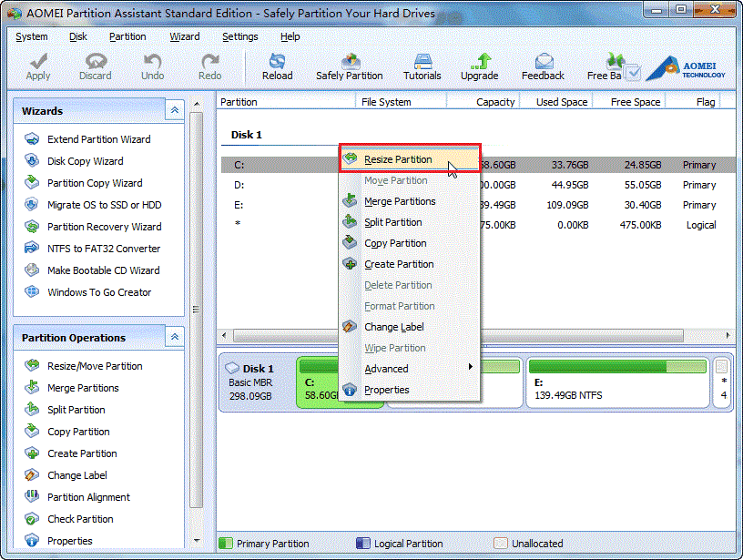
Task: Sort by the Used Space column header
Action: pyautogui.click(x=556, y=102)
